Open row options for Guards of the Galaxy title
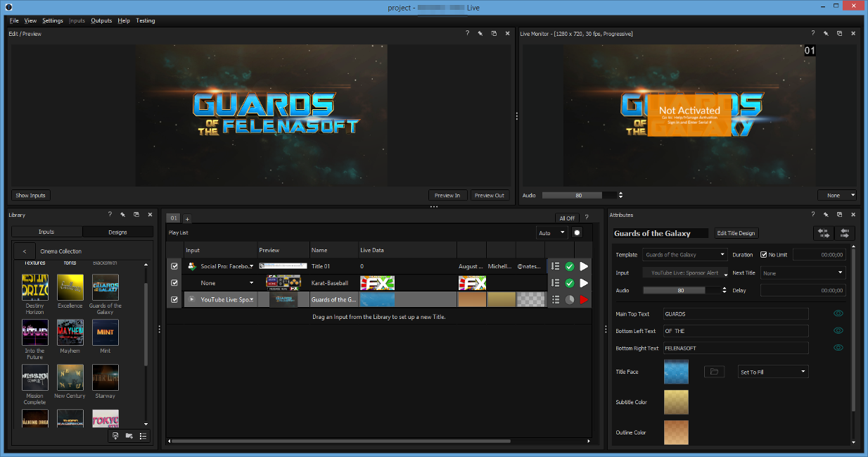868x457 pixels. coord(556,300)
